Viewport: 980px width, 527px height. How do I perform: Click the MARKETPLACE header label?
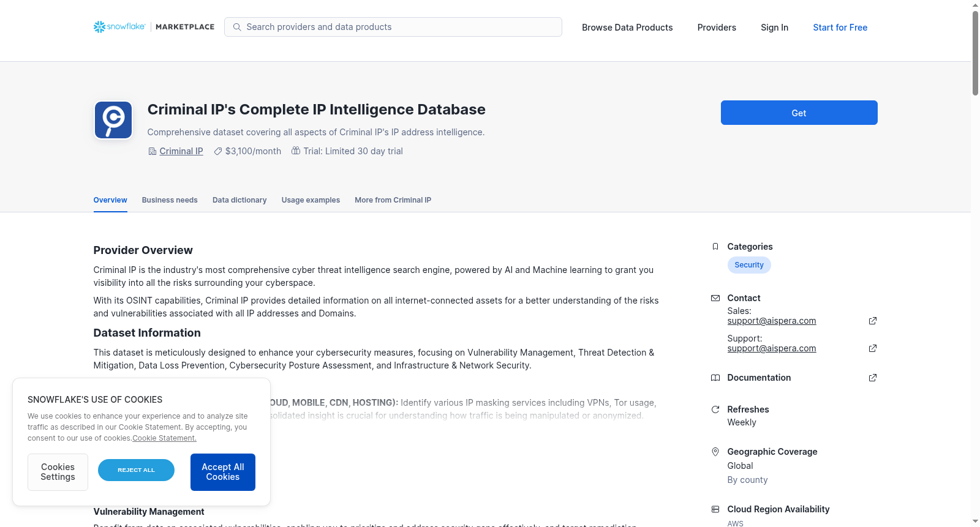tap(185, 27)
